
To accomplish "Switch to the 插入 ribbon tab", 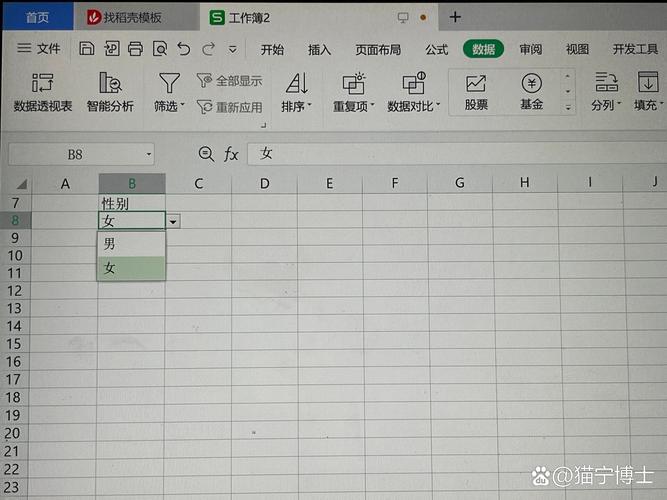I will (x=319, y=50).
